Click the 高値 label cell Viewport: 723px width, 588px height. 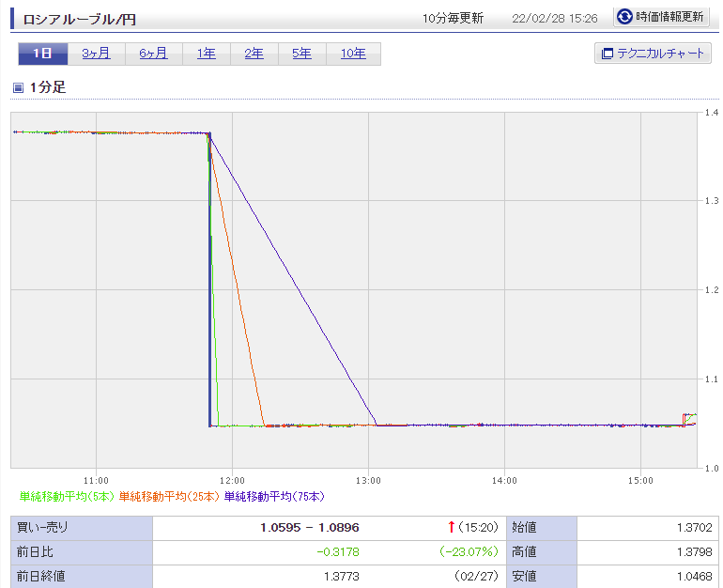[x=542, y=552]
